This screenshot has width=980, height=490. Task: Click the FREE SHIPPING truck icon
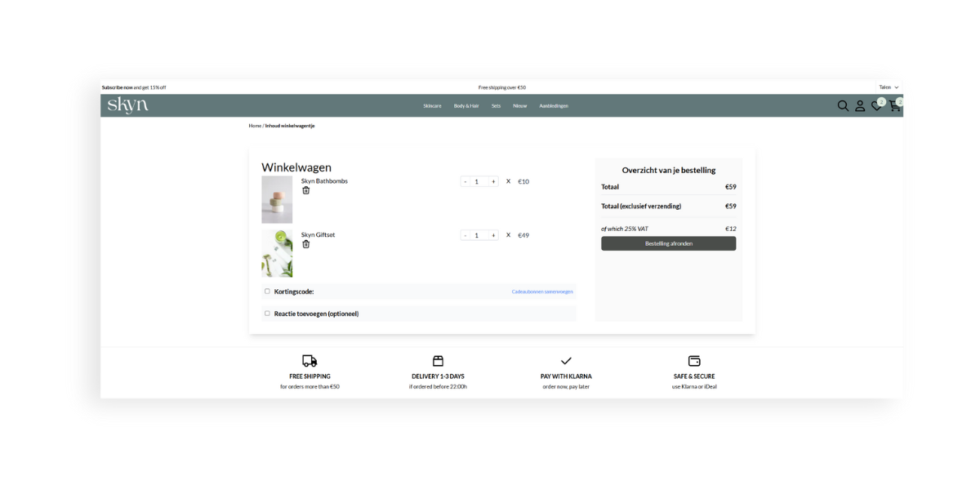tap(310, 360)
